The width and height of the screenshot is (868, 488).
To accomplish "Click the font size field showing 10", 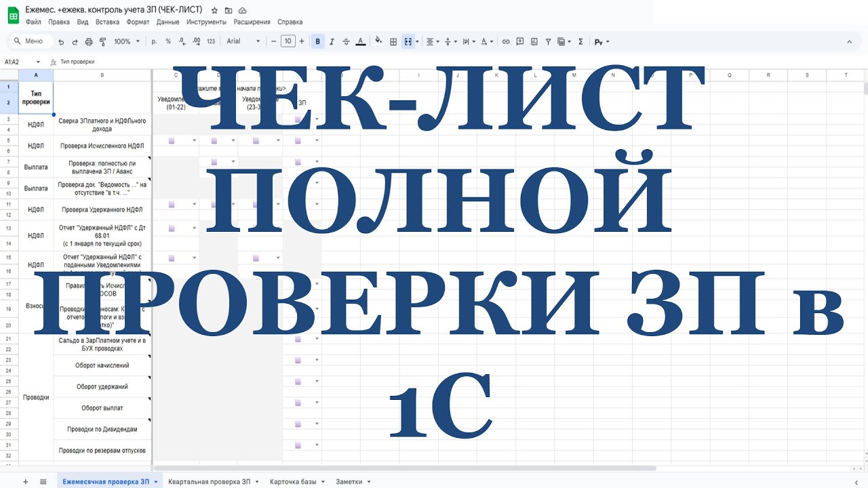I will point(288,41).
